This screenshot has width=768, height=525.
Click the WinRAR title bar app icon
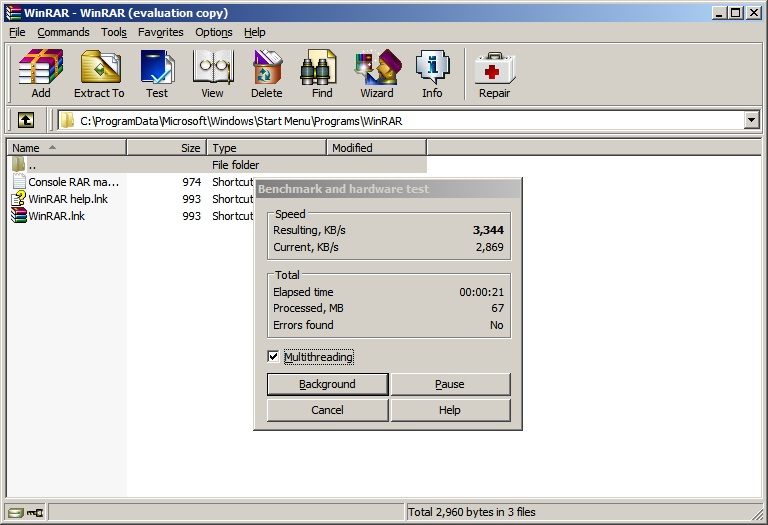(x=13, y=13)
